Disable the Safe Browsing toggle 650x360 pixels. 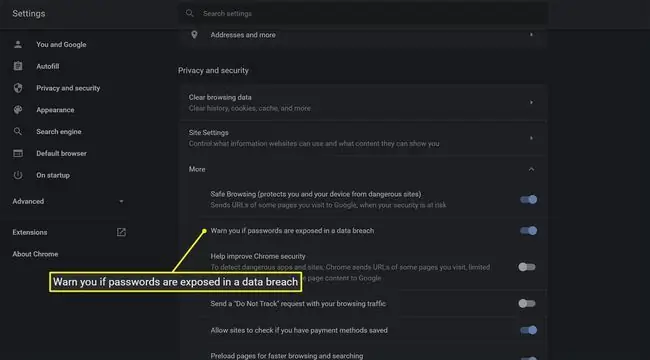(529, 199)
